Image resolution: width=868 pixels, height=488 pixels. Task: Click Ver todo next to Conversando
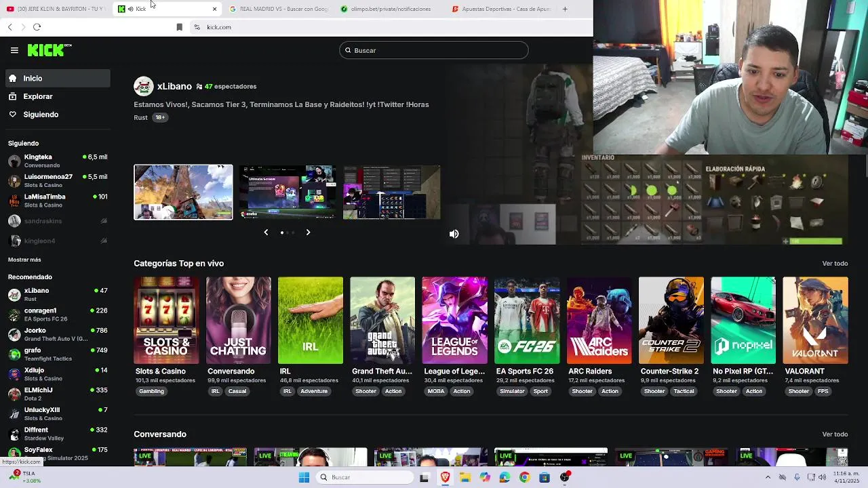(835, 434)
